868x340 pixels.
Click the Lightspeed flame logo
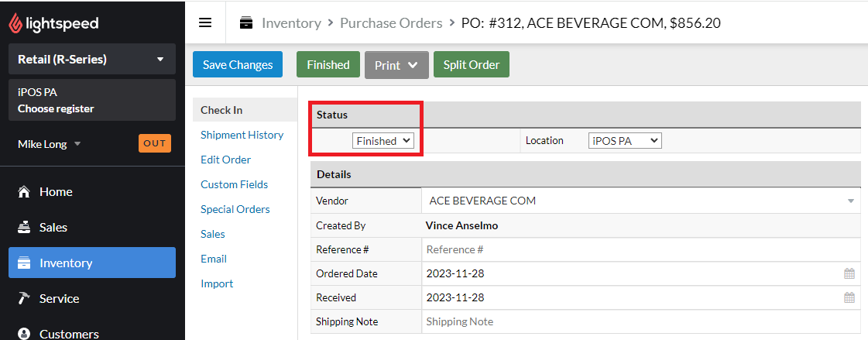pos(15,23)
